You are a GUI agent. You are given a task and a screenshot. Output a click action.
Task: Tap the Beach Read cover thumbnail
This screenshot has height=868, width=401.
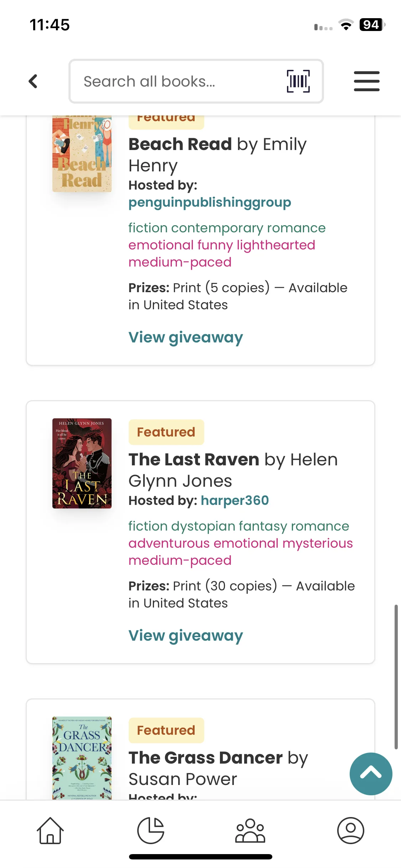[82, 154]
